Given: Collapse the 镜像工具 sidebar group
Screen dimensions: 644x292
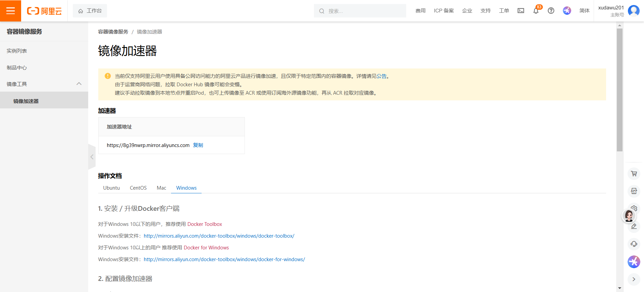Looking at the screenshot, I should pos(44,84).
